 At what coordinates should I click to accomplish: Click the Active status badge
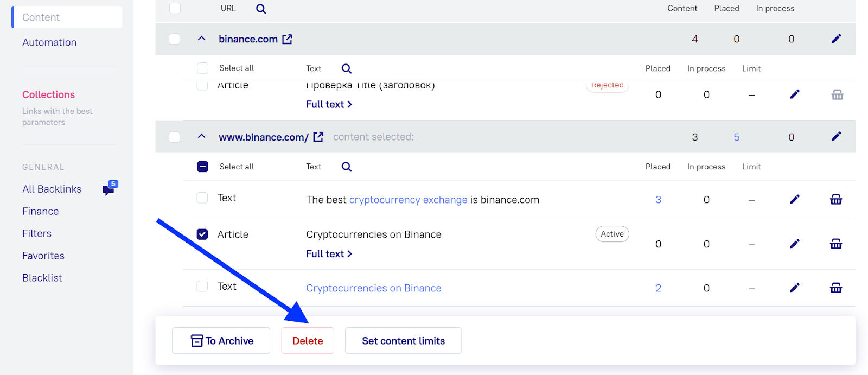pos(612,234)
